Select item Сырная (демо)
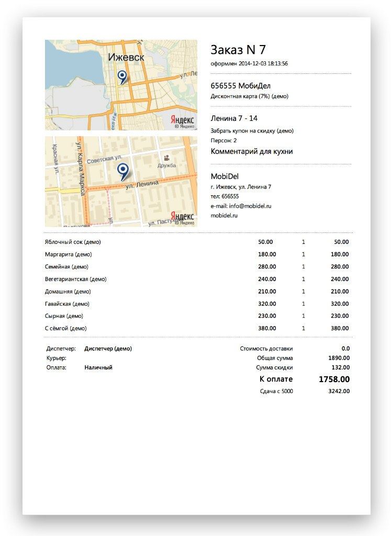The width and height of the screenshot is (392, 536). tap(64, 316)
